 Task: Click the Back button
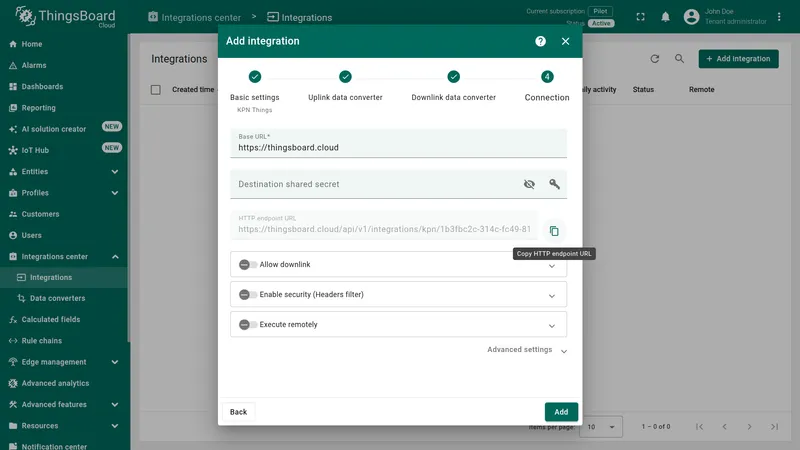238,412
